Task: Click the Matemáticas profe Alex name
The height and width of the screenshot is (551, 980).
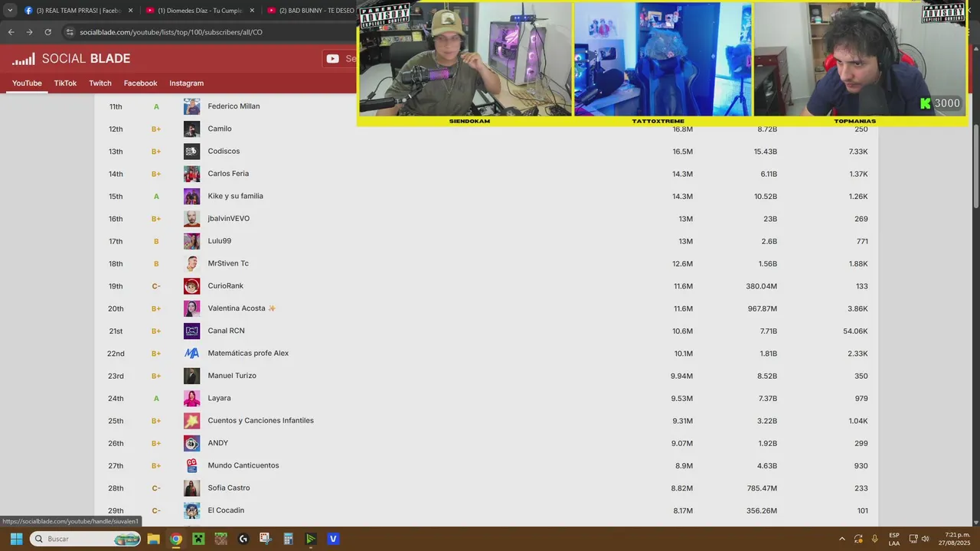Action: point(248,354)
